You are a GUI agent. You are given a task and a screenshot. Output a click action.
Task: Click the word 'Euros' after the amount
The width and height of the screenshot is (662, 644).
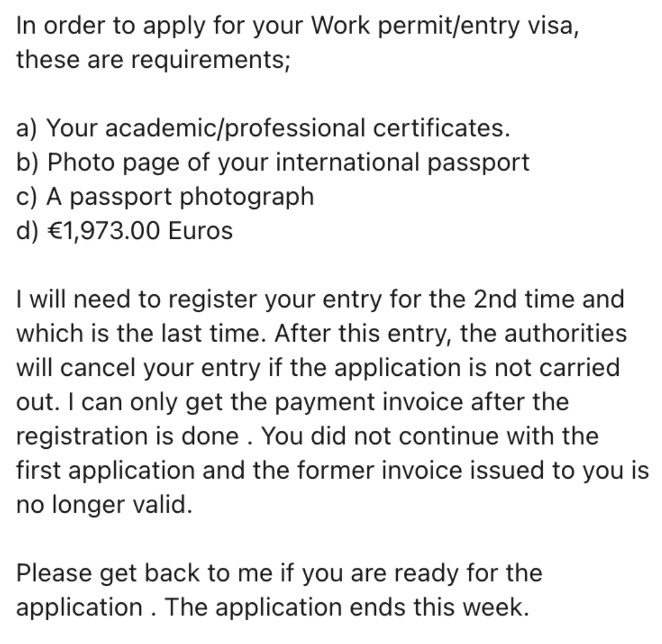[200, 231]
